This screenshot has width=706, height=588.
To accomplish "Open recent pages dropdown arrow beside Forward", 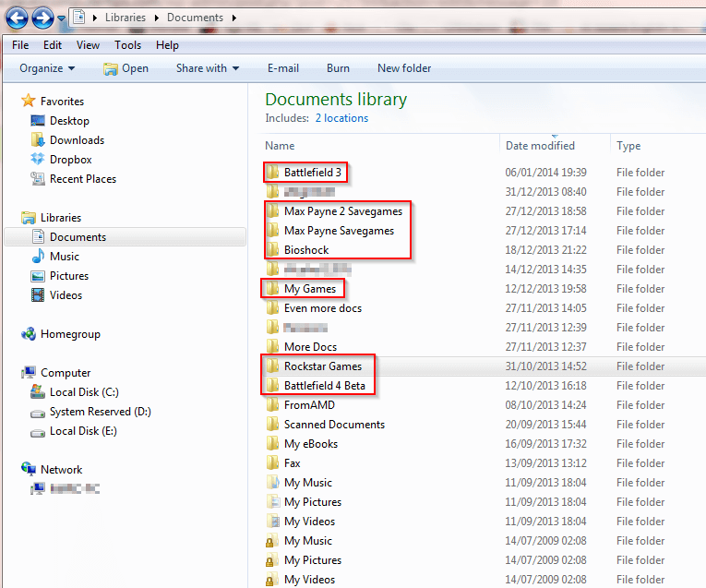I will (x=61, y=18).
